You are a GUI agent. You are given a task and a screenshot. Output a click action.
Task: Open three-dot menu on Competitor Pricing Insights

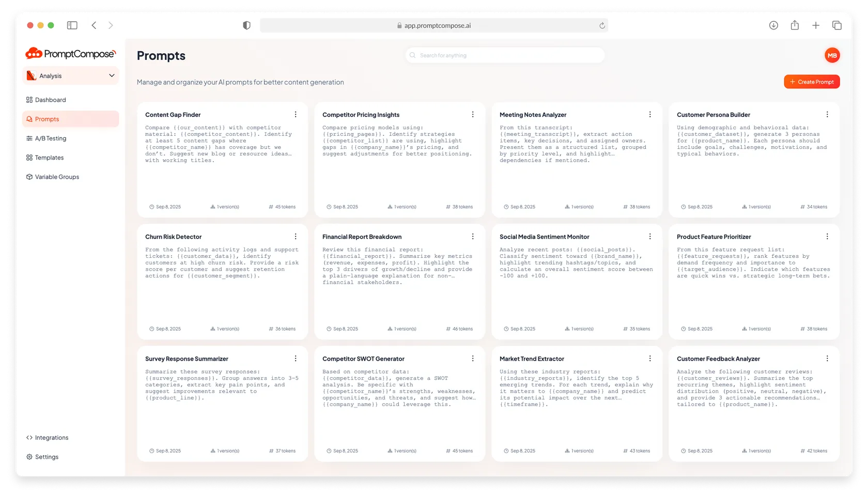(473, 115)
